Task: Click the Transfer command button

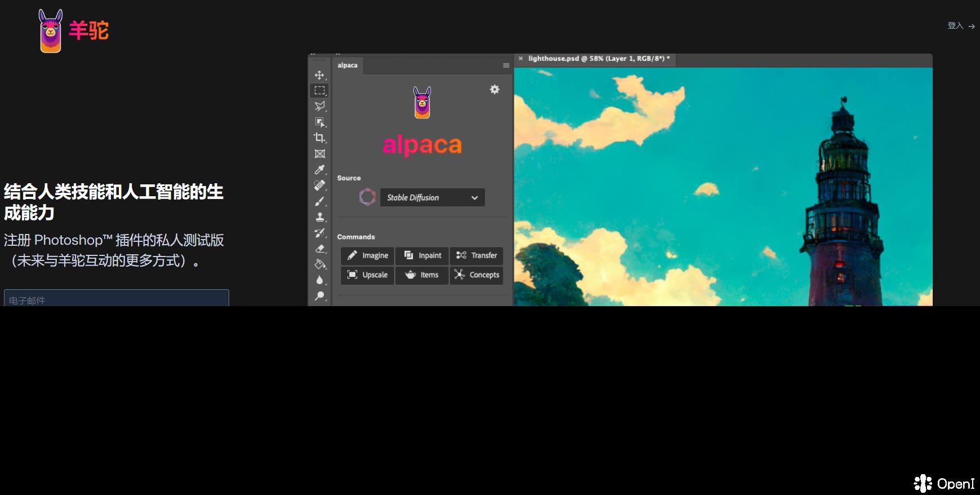Action: point(476,255)
